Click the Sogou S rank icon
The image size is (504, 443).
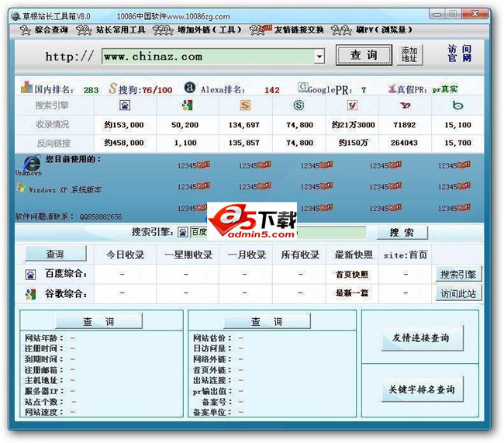tap(112, 88)
